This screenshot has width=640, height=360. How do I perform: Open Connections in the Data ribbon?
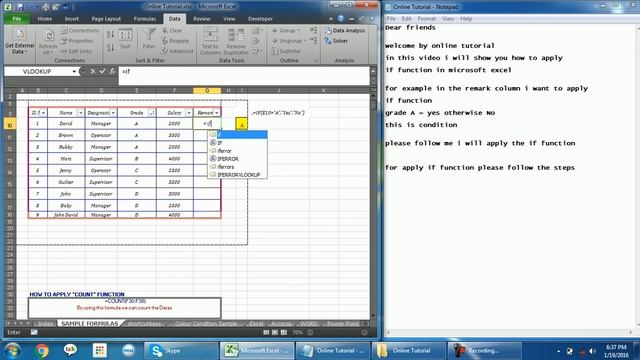click(x=80, y=31)
